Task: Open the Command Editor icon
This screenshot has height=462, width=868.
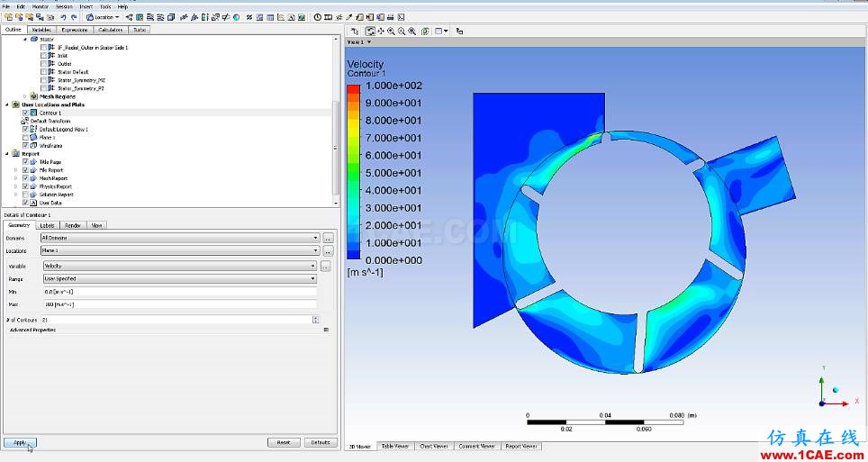Action: pyautogui.click(x=400, y=17)
